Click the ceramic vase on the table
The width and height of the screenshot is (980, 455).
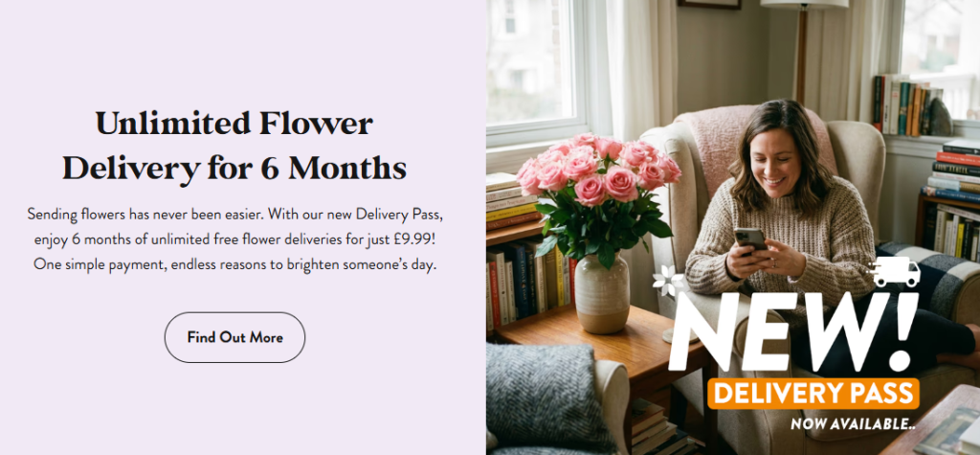point(602,293)
